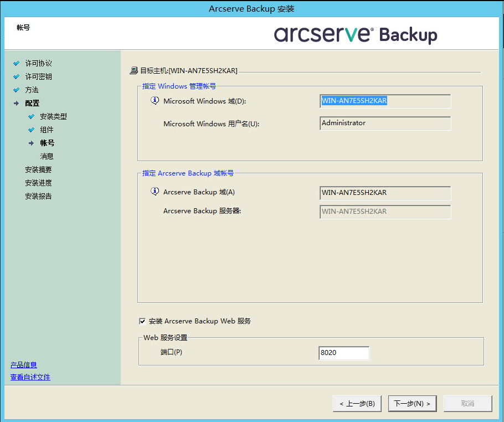Disable the 安装 Arcserve Backup Web 服务 checkbox
The height and width of the screenshot is (422, 504).
coord(141,321)
